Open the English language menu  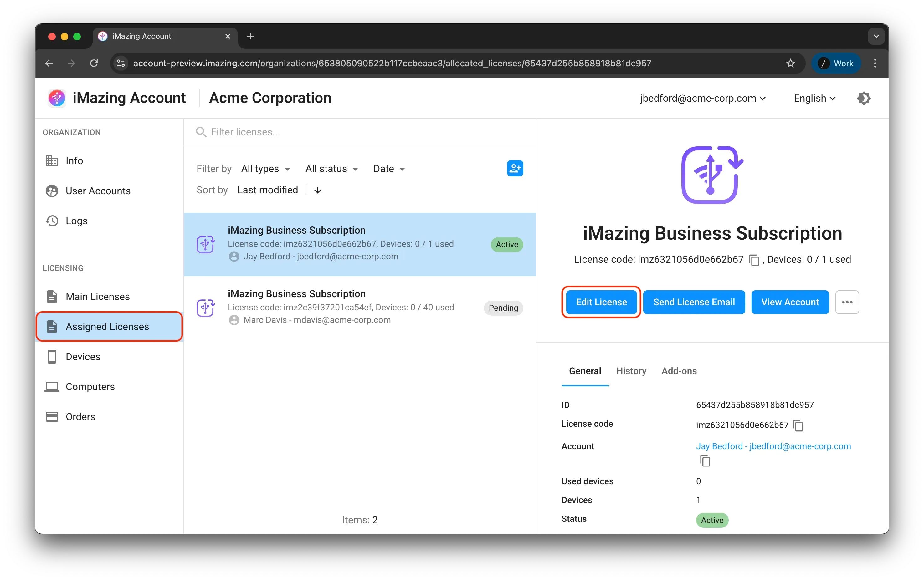pyautogui.click(x=814, y=98)
